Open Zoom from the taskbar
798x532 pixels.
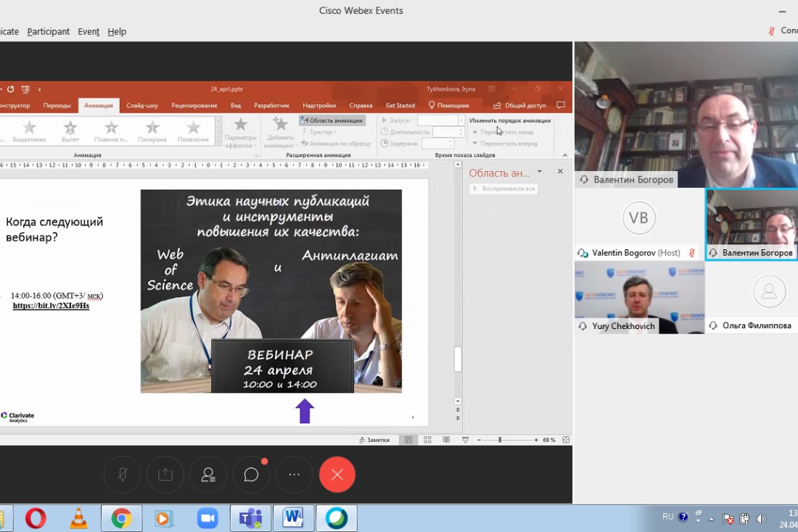[208, 518]
